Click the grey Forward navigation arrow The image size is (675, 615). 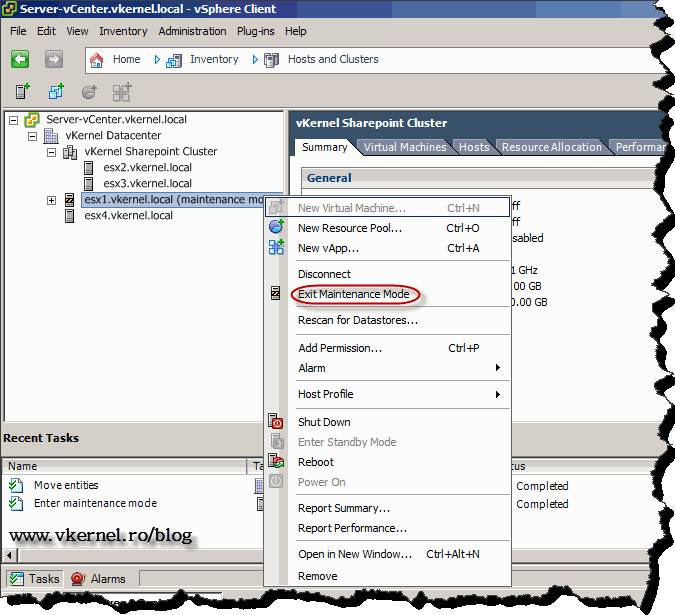(54, 59)
